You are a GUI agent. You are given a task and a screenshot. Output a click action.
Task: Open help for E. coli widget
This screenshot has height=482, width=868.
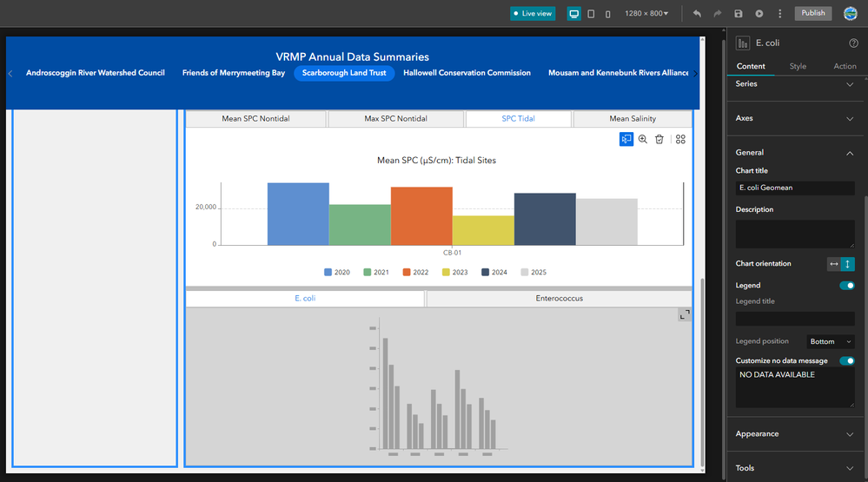click(853, 43)
